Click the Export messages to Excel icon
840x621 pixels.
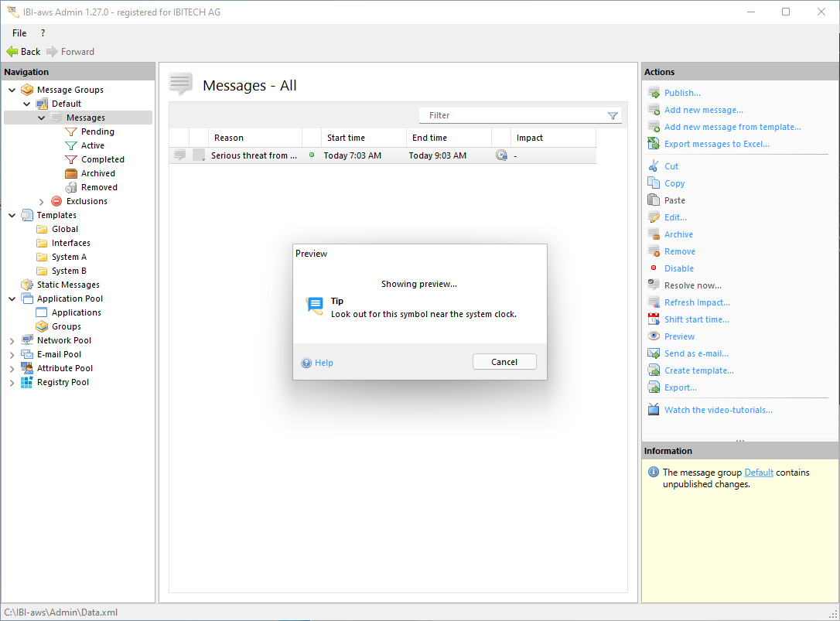click(x=654, y=144)
